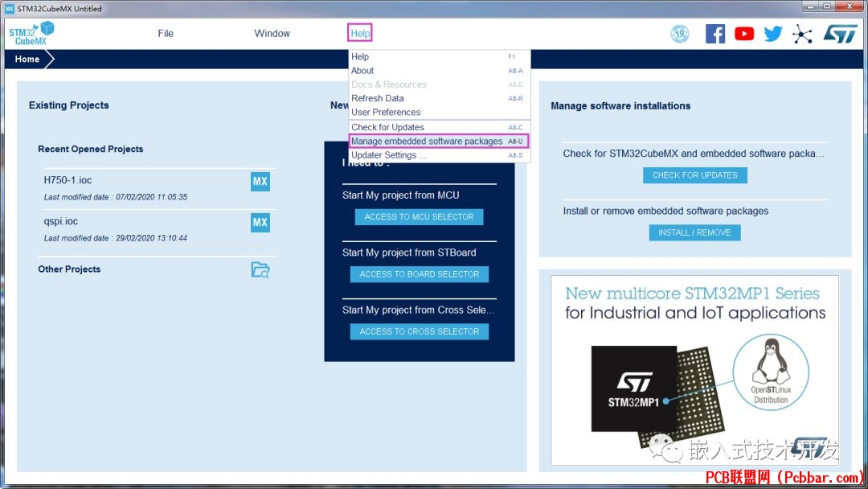Click the Home breadcrumb
Screen dimensions: 868x489
coord(27,60)
